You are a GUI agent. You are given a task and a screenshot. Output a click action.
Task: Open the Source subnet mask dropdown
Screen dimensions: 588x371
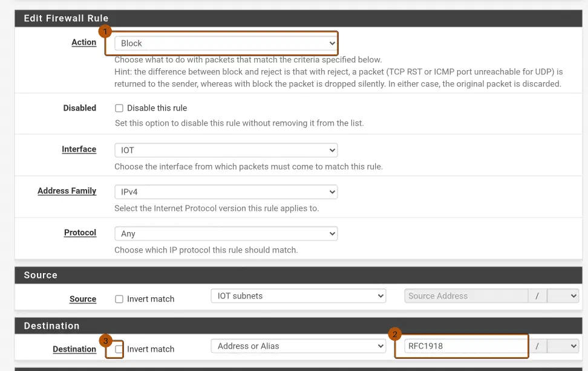(563, 296)
